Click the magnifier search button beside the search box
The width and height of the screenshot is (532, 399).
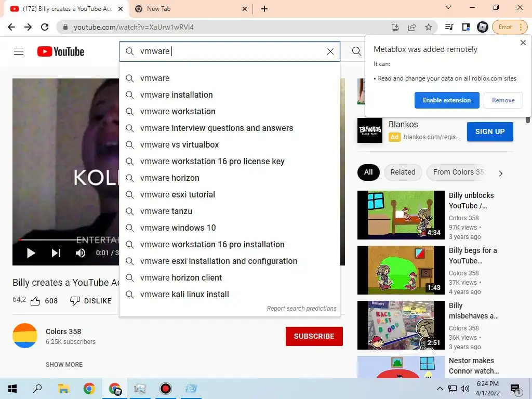(x=356, y=51)
